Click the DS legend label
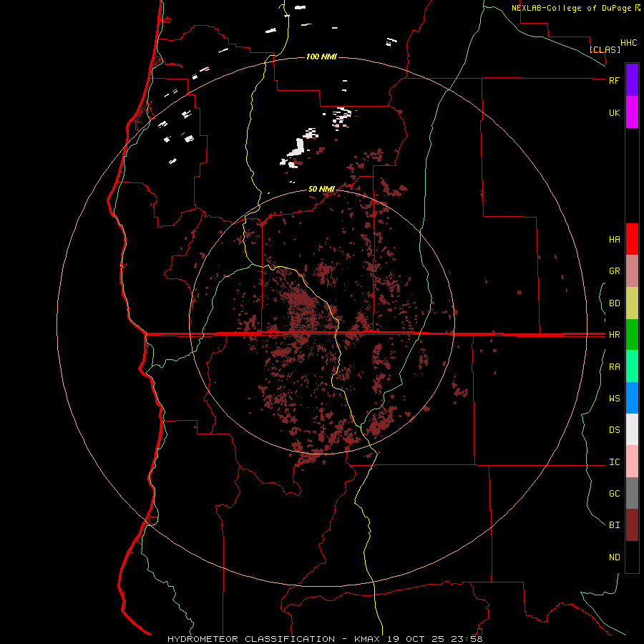 pyautogui.click(x=614, y=430)
